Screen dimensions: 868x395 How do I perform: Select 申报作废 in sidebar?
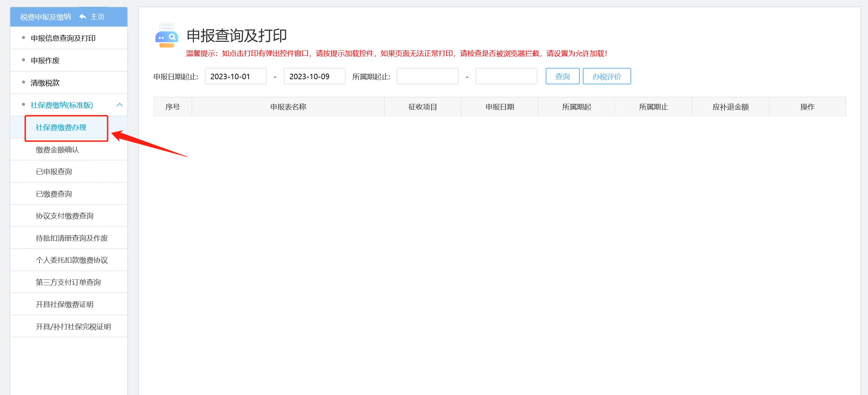pyautogui.click(x=45, y=60)
